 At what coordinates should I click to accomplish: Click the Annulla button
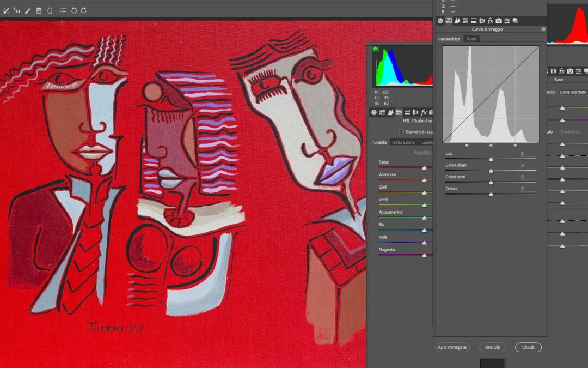coord(492,347)
